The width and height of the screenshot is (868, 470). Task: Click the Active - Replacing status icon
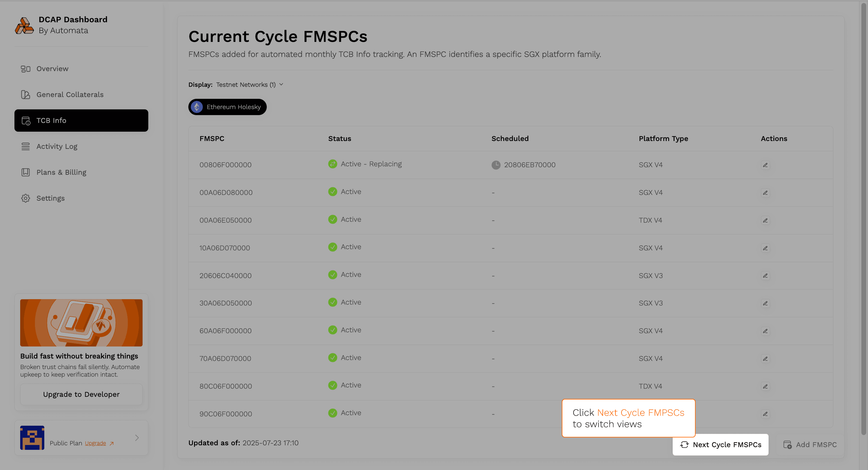332,164
